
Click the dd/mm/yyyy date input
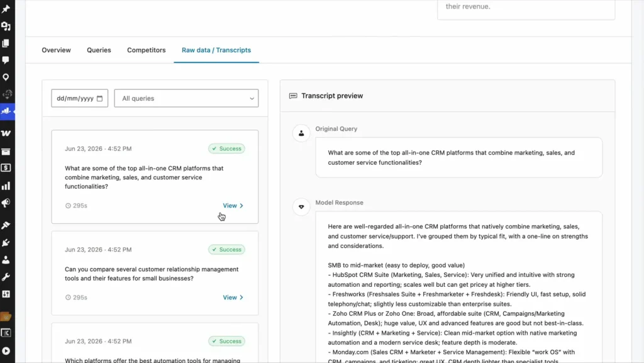(79, 99)
